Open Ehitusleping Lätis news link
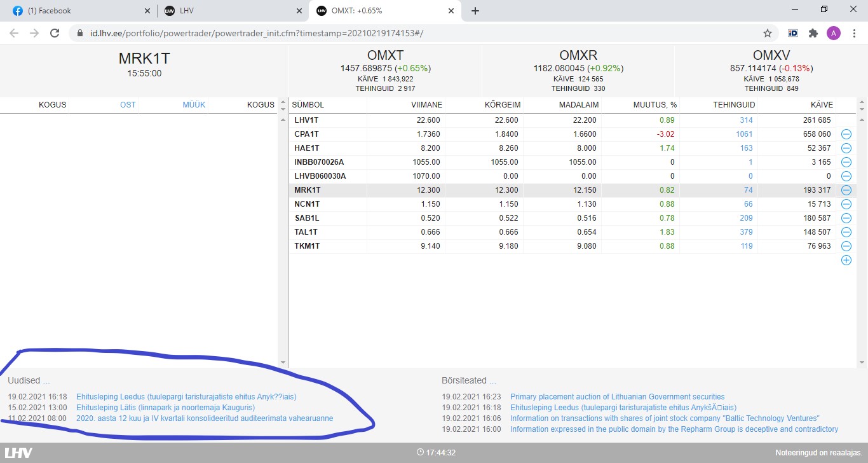Viewport: 868px width, 463px height. 165,407
